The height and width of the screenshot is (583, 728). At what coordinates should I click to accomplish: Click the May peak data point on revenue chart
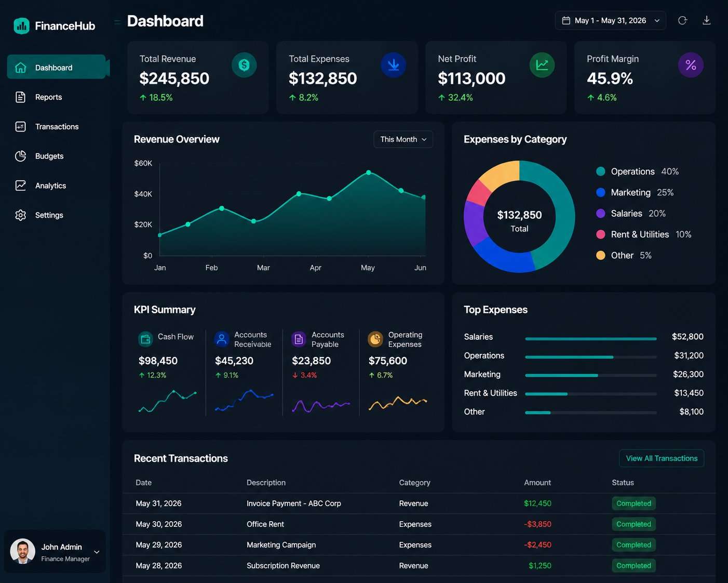pos(369,173)
